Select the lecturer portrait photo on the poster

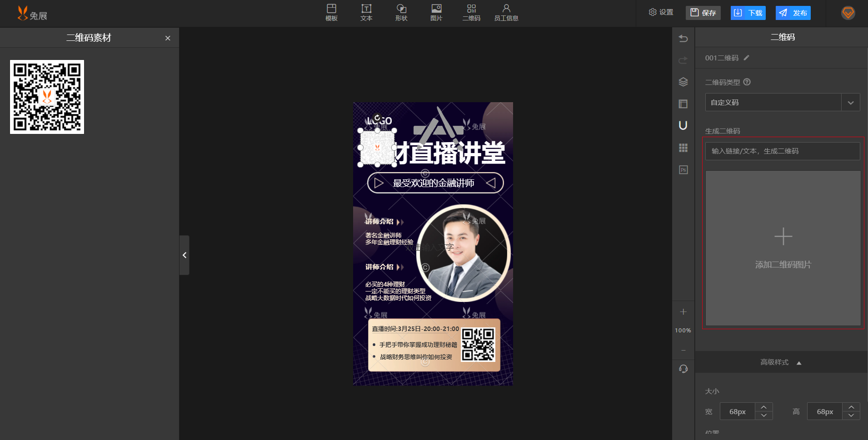[464, 253]
